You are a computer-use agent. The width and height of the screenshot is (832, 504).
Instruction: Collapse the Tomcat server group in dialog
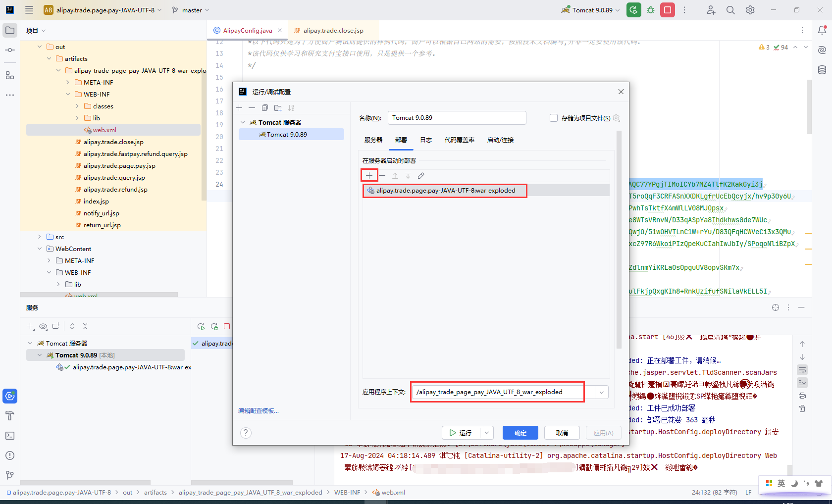point(243,122)
